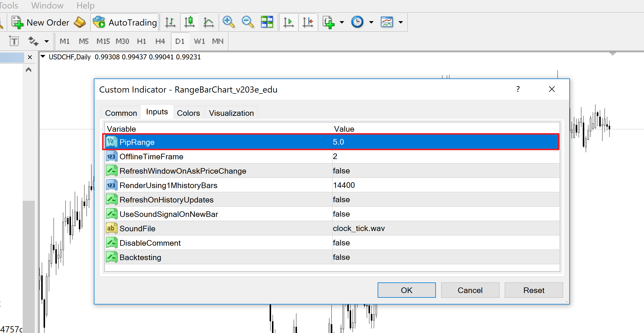Click the clock_tick.wav value
This screenshot has height=333, width=644.
(x=359, y=228)
